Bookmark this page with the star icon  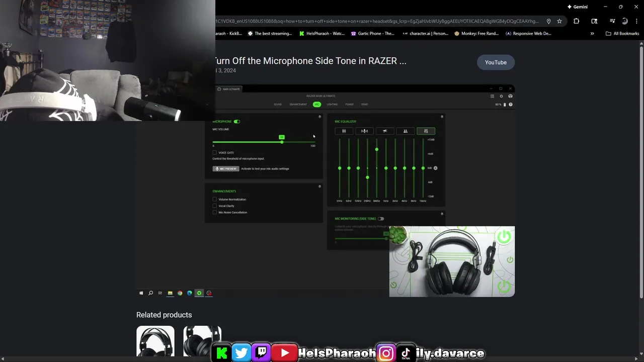click(559, 21)
